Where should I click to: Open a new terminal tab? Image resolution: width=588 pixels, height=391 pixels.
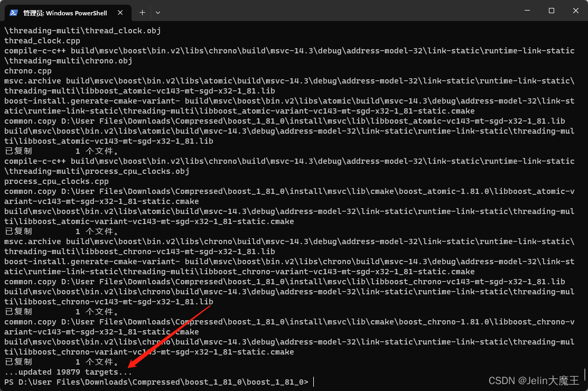pos(142,13)
